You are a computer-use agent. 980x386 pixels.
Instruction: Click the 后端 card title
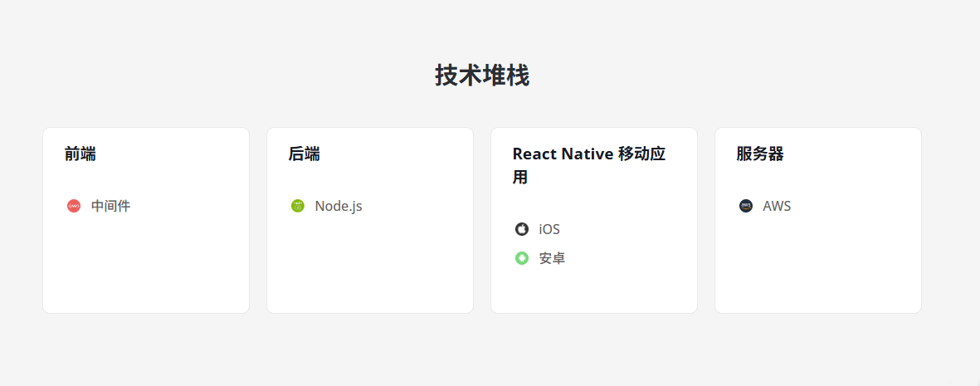305,154
